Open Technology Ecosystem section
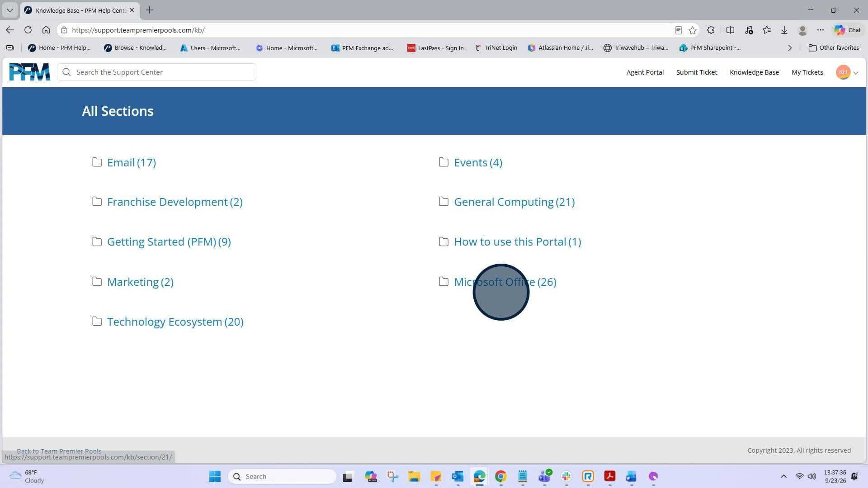 point(175,322)
